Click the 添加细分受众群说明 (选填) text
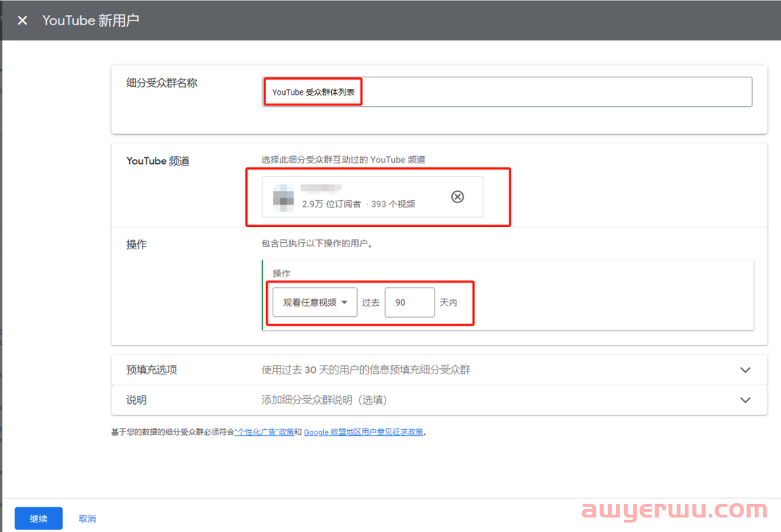Viewport: 781px width, 532px height. (x=324, y=400)
